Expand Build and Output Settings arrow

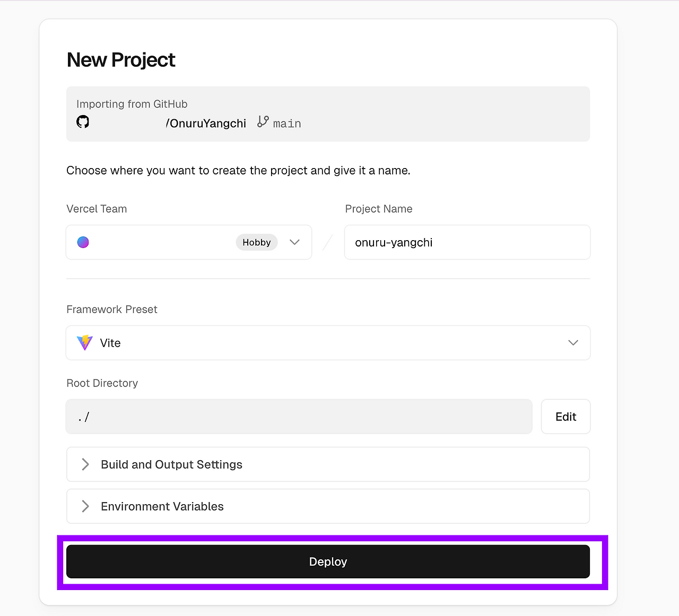coord(85,464)
